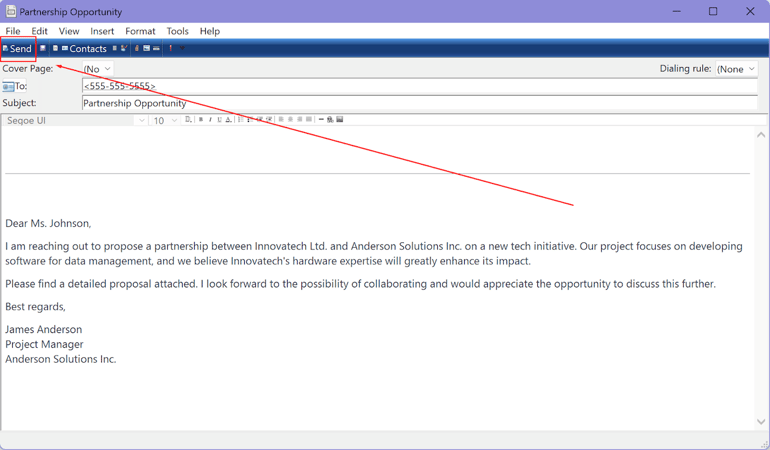Viewport: 770px width, 450px height.
Task: Insert a hyperlink using the toolbar icon
Action: coord(330,120)
